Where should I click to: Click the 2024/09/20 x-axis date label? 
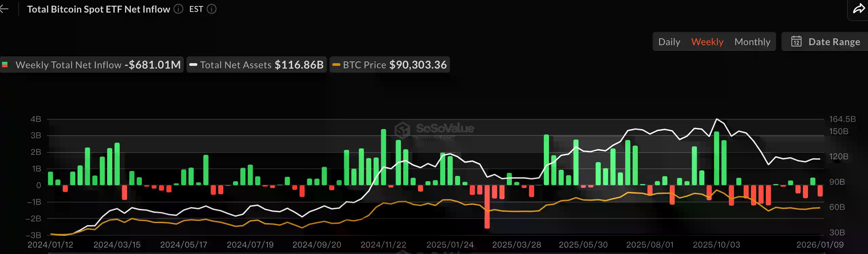tap(317, 244)
